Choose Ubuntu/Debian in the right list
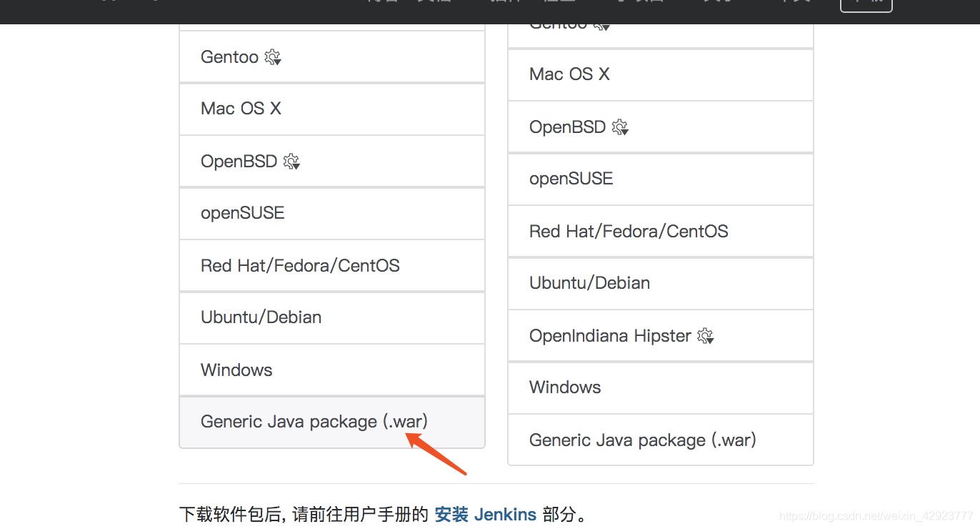 pos(661,283)
